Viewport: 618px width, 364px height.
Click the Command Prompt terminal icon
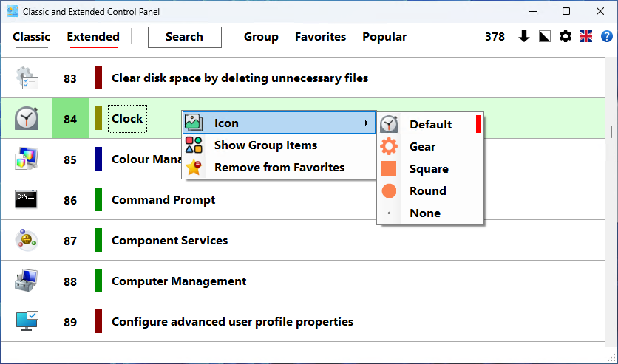pyautogui.click(x=26, y=199)
